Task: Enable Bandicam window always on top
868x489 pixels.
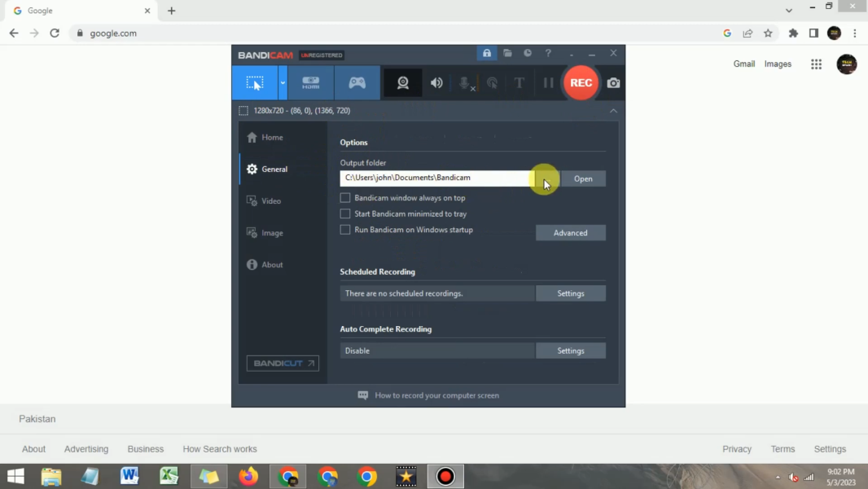Action: pyautogui.click(x=345, y=198)
